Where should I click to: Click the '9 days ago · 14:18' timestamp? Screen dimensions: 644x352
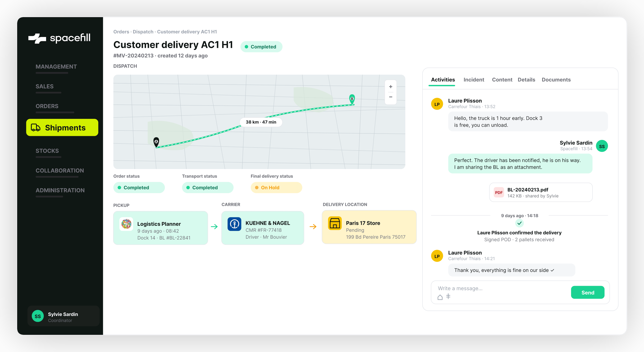(519, 216)
